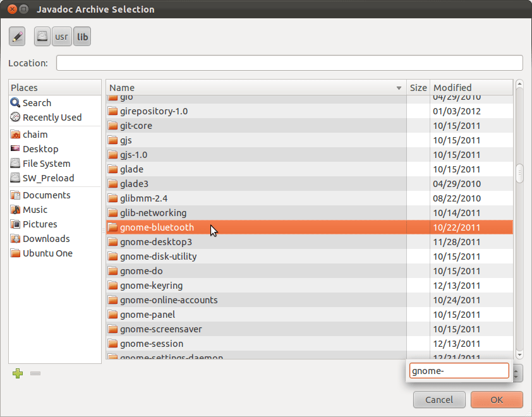Viewport: 532px width, 417px height.
Task: Select the hard disk root icon in toolbar
Action: pyautogui.click(x=41, y=36)
